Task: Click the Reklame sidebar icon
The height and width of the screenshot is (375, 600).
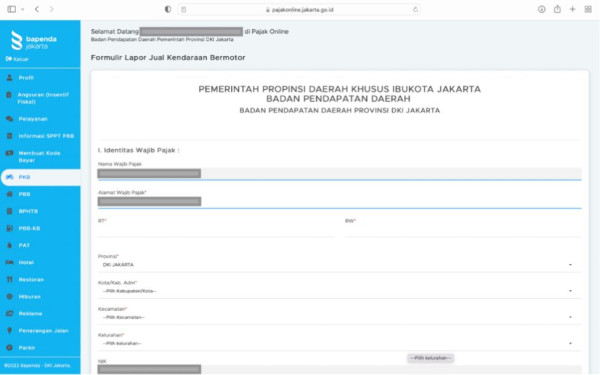Action: tap(10, 313)
